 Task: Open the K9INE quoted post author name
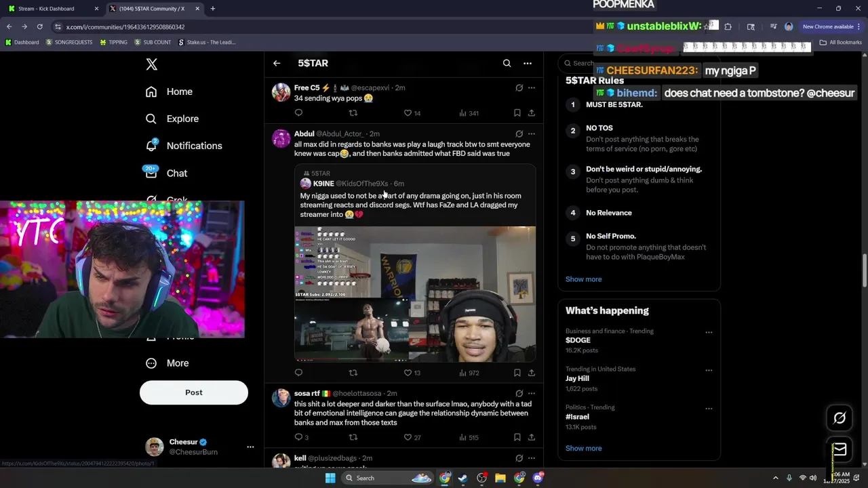[x=323, y=184]
